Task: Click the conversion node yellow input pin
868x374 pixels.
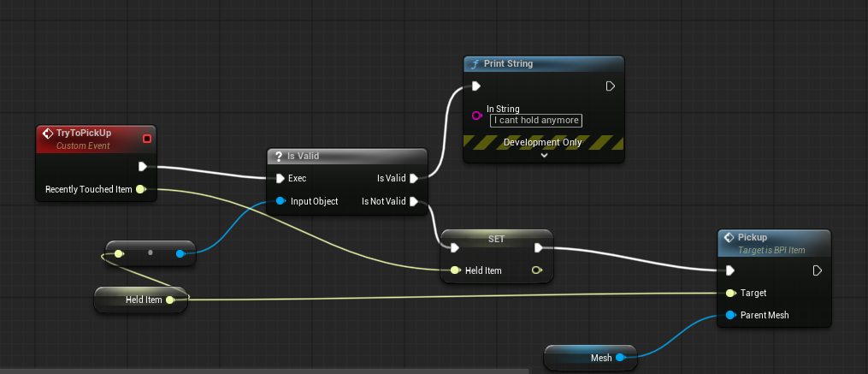Action: (118, 254)
